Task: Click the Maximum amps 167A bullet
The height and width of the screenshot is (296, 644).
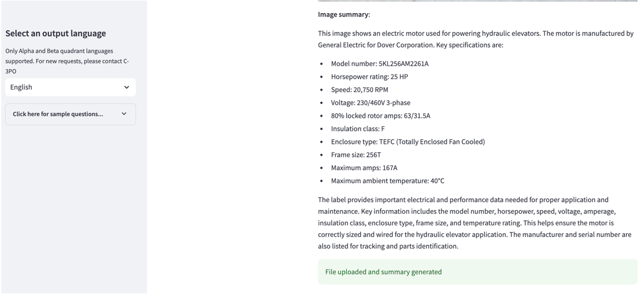Action: [x=364, y=168]
